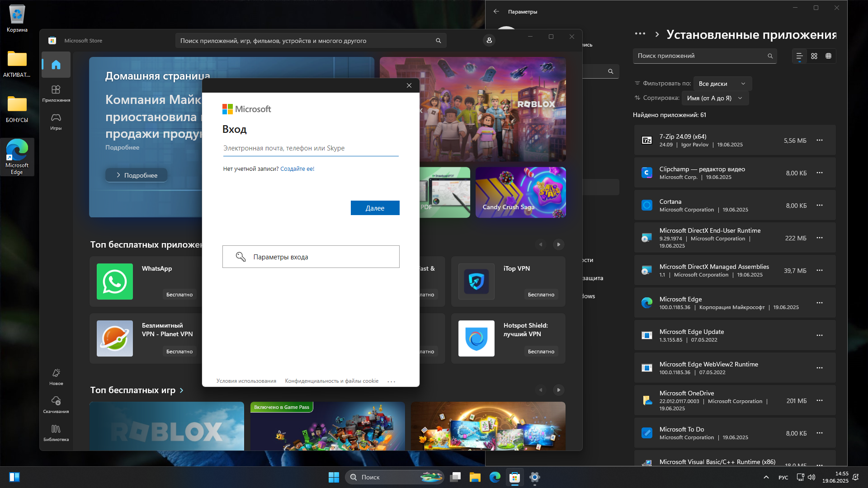The height and width of the screenshot is (488, 868).
Task: Switch to table view in installed apps
Action: (x=829, y=56)
